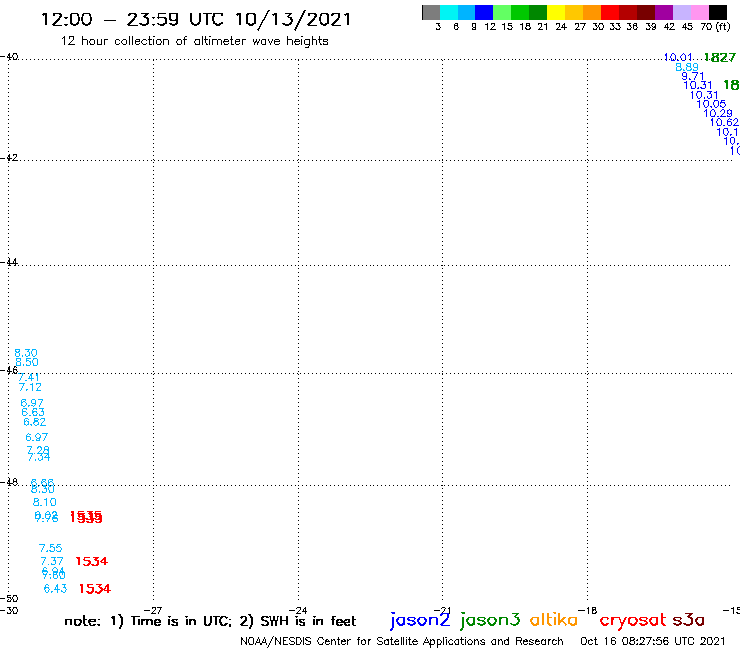
Task: Click the "-42" latitude axis label
Action: pyautogui.click(x=9, y=158)
